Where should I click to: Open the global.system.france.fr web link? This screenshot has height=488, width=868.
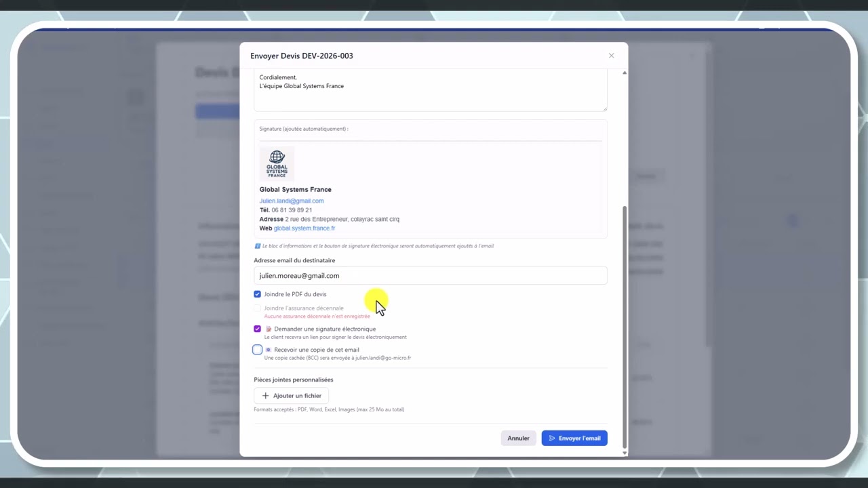tap(304, 228)
